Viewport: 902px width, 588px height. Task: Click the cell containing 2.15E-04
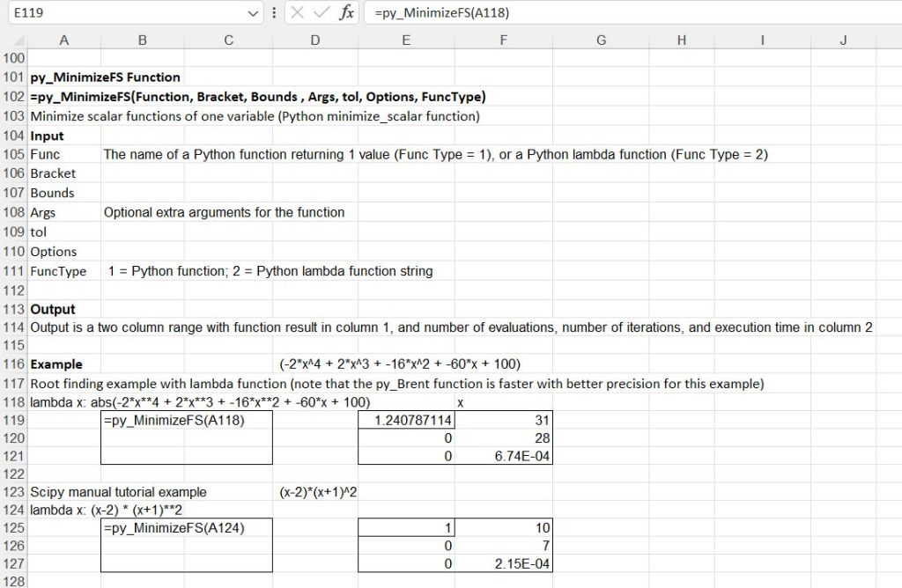click(x=502, y=563)
